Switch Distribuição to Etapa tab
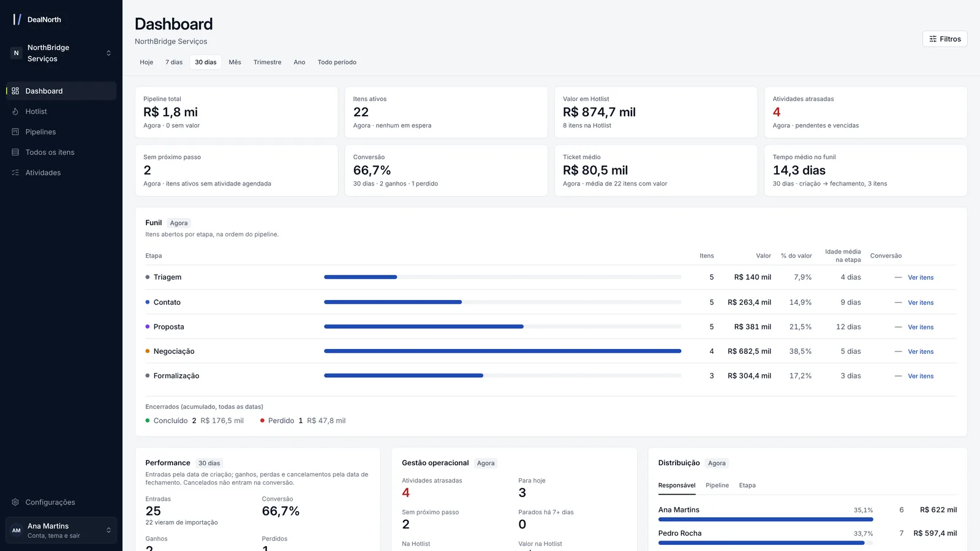The image size is (980, 551). point(747,485)
